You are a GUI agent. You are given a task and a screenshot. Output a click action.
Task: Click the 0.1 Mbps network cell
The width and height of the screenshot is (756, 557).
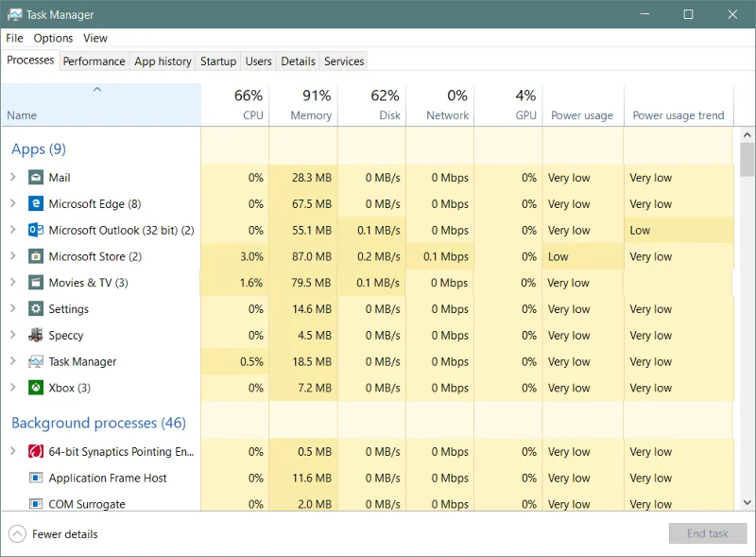click(x=440, y=256)
